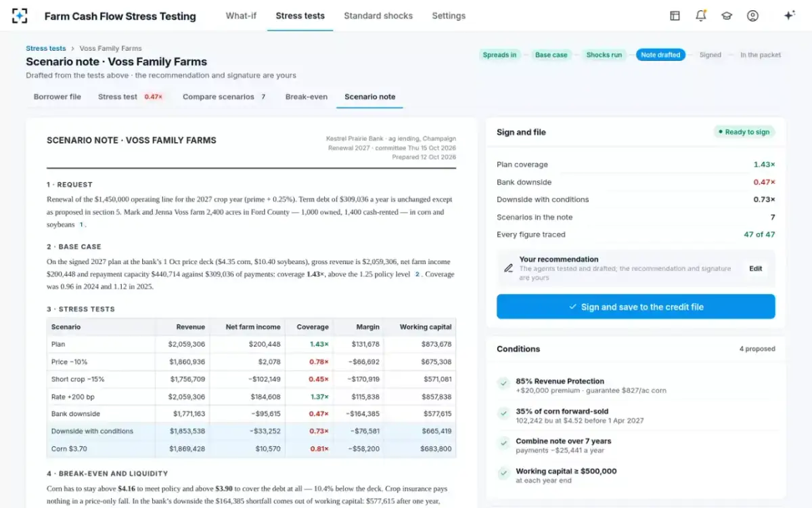Viewport: 812px width, 508px height.
Task: Click the 4 proposed conditions count
Action: pyautogui.click(x=757, y=349)
